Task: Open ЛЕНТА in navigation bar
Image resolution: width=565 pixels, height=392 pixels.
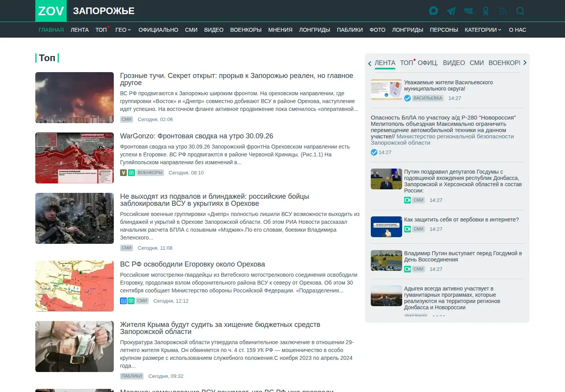Action: tap(80, 30)
